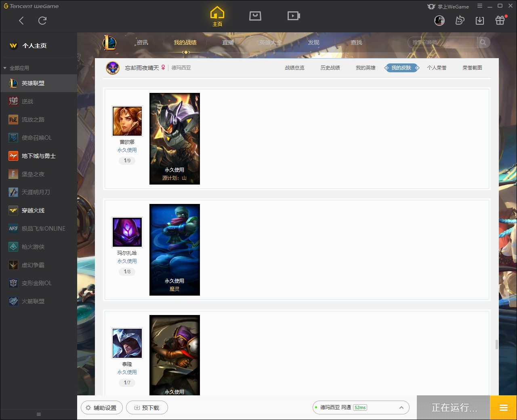Select 天涯明月刀 in the sidebar

point(38,192)
